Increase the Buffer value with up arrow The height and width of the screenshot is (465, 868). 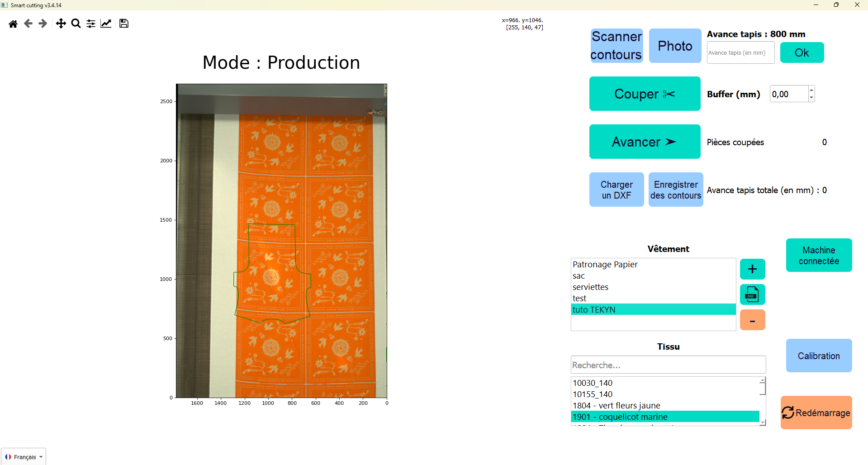click(x=811, y=90)
